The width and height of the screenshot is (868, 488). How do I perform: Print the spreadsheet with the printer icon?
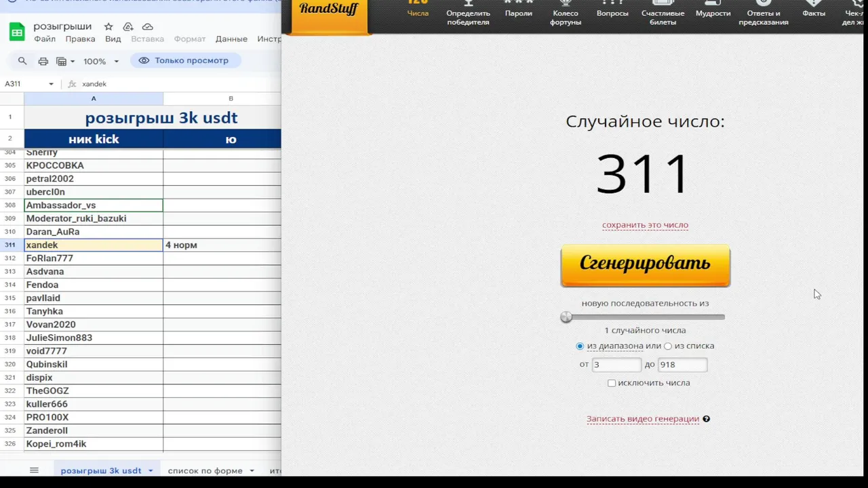click(43, 61)
